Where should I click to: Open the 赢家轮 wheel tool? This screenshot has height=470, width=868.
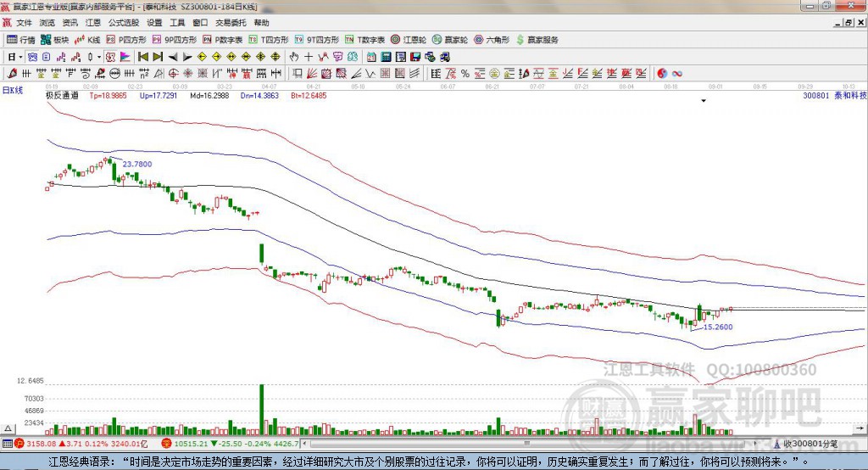pyautogui.click(x=449, y=40)
